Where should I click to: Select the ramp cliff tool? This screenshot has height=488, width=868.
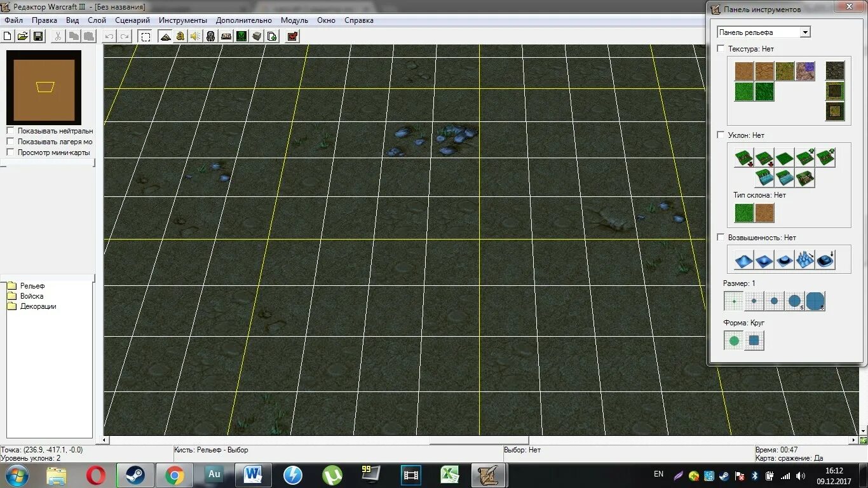point(805,179)
